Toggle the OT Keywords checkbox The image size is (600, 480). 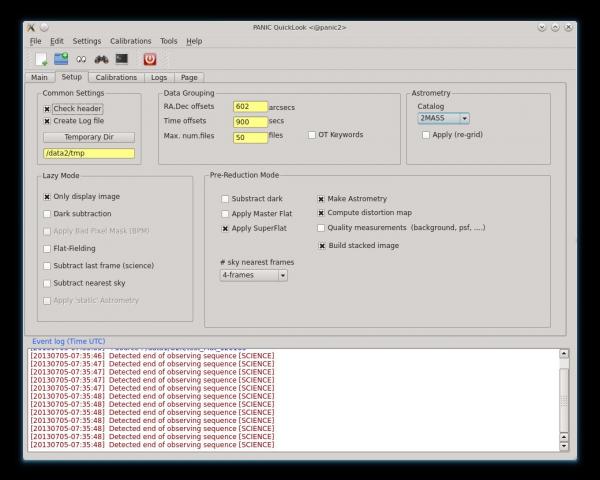click(311, 135)
